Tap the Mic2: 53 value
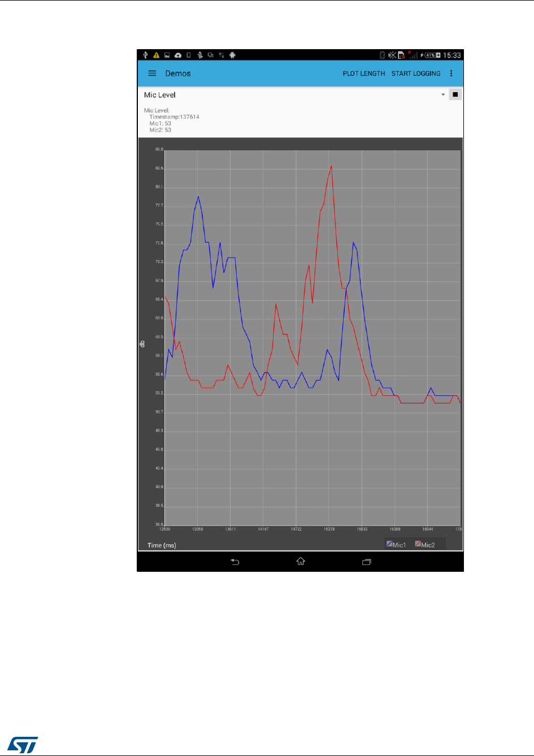Viewport: 534px width, 756px height. 160,130
